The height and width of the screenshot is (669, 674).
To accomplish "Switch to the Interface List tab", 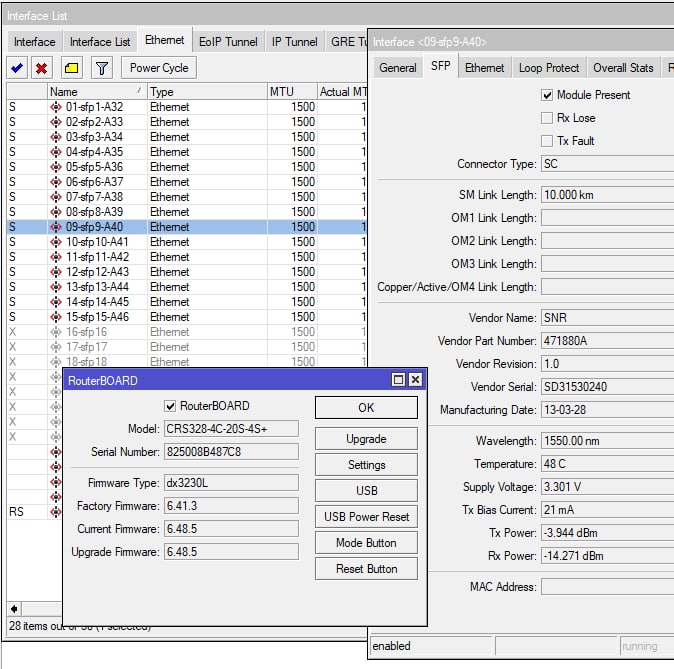I will pos(100,42).
